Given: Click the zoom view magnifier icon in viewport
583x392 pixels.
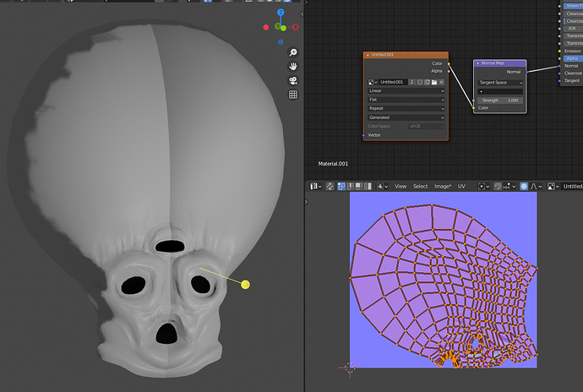Looking at the screenshot, I should [293, 52].
